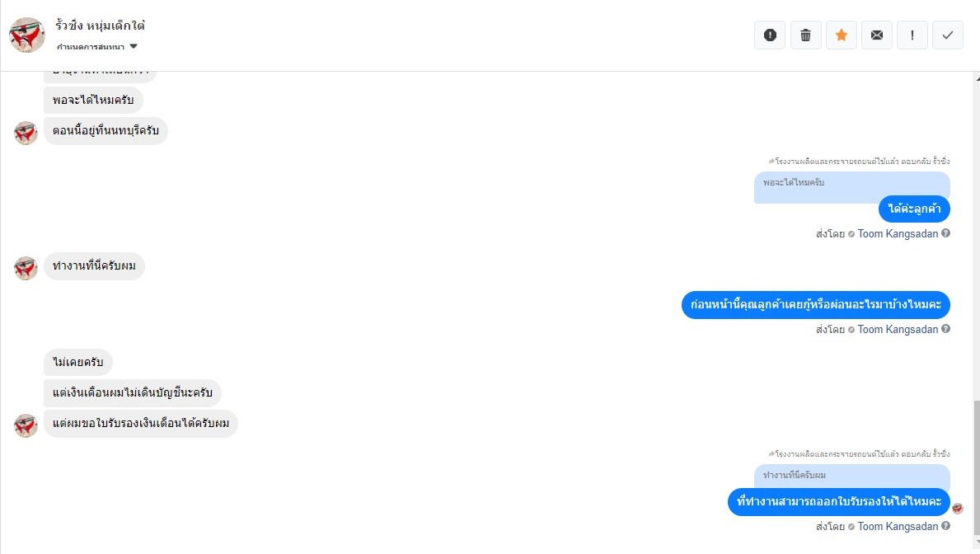Select the 'ได้ค่ะลูกค้า' sent message bubble
This screenshot has width=980, height=554.
tap(914, 209)
